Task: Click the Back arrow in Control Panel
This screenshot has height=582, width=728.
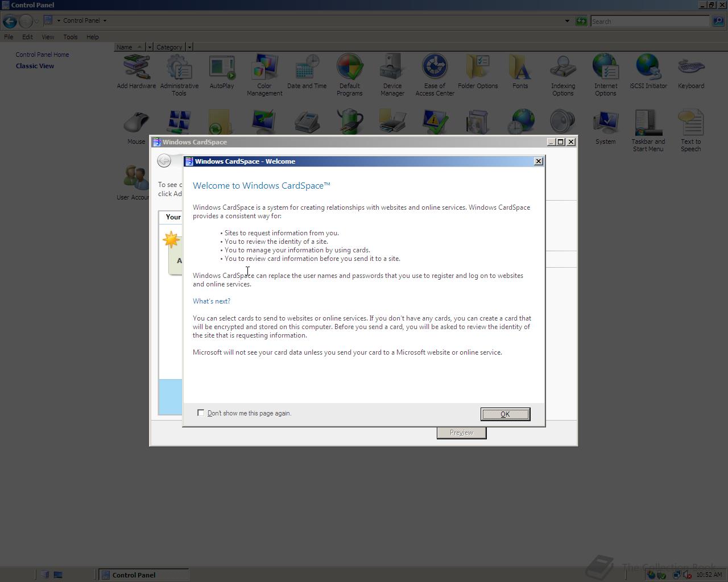Action: [10, 22]
